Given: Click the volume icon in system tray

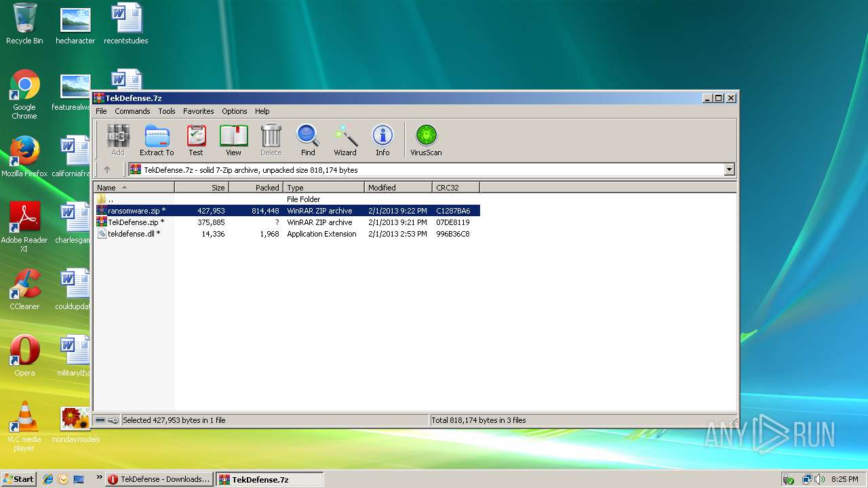Looking at the screenshot, I should click(820, 479).
